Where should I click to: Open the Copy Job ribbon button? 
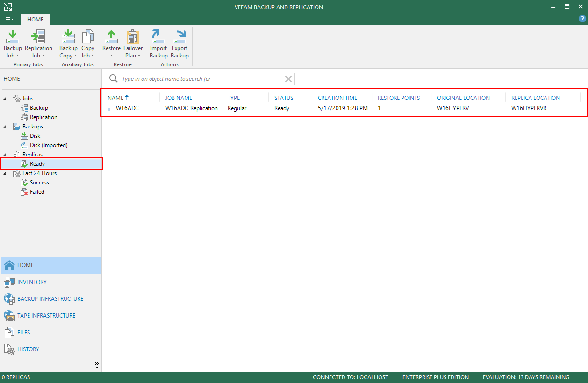88,44
